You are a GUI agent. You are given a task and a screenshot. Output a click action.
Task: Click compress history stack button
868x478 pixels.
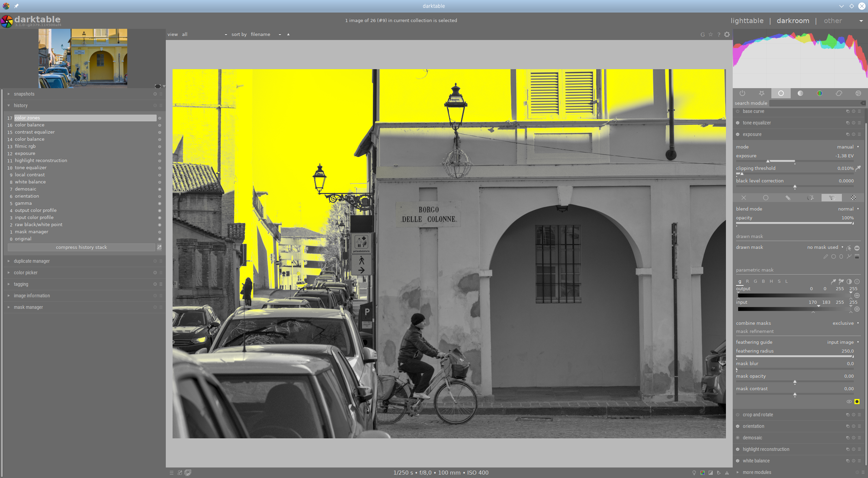point(81,247)
